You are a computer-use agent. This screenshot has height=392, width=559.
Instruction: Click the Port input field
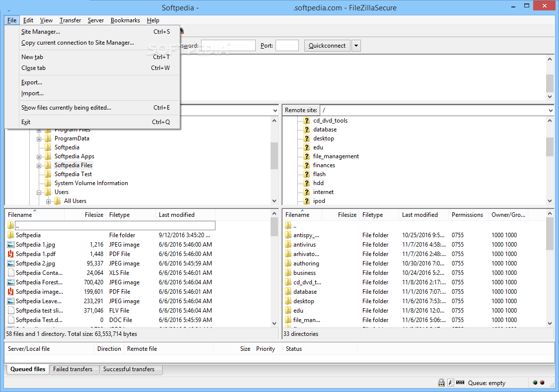click(x=287, y=46)
